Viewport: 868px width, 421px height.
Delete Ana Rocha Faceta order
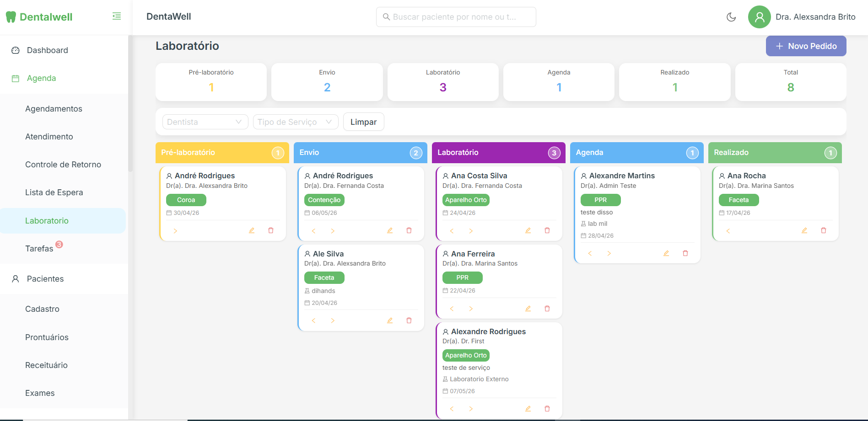click(824, 230)
